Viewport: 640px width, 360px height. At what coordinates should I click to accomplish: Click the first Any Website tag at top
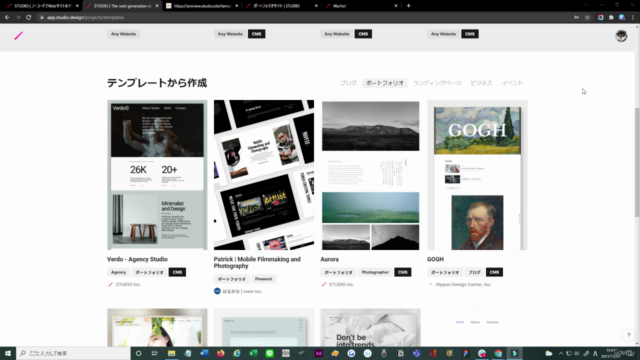point(123,34)
